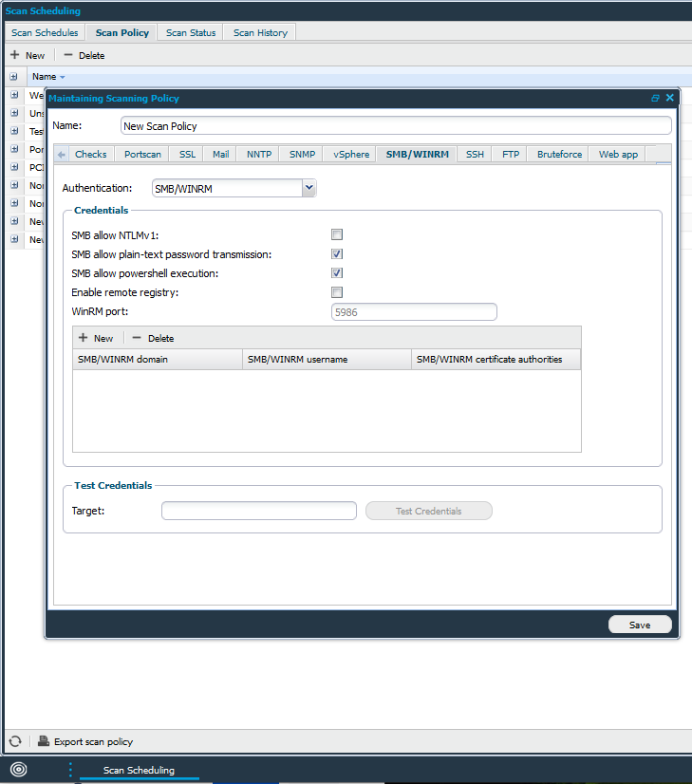Click the vertical dots menu in taskbar

click(x=70, y=770)
